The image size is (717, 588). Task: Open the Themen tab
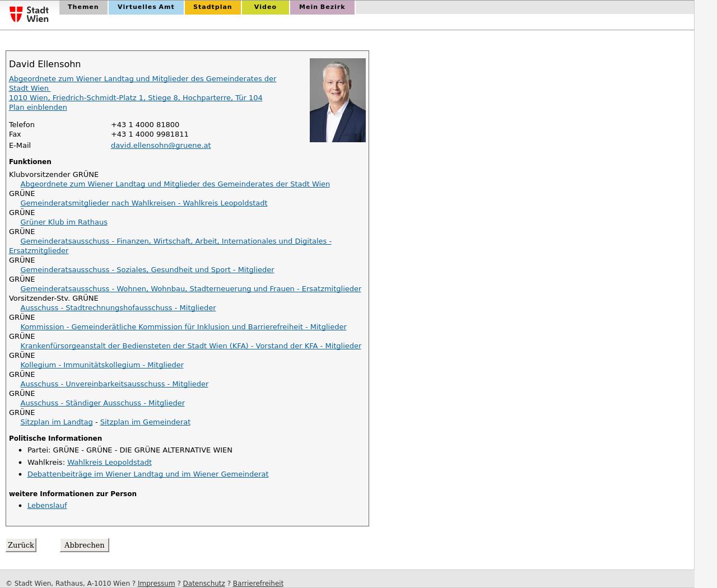tap(83, 7)
